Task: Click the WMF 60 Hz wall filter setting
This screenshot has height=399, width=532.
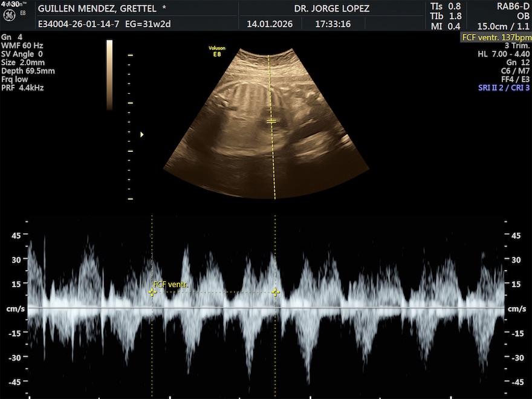Action: [22, 45]
